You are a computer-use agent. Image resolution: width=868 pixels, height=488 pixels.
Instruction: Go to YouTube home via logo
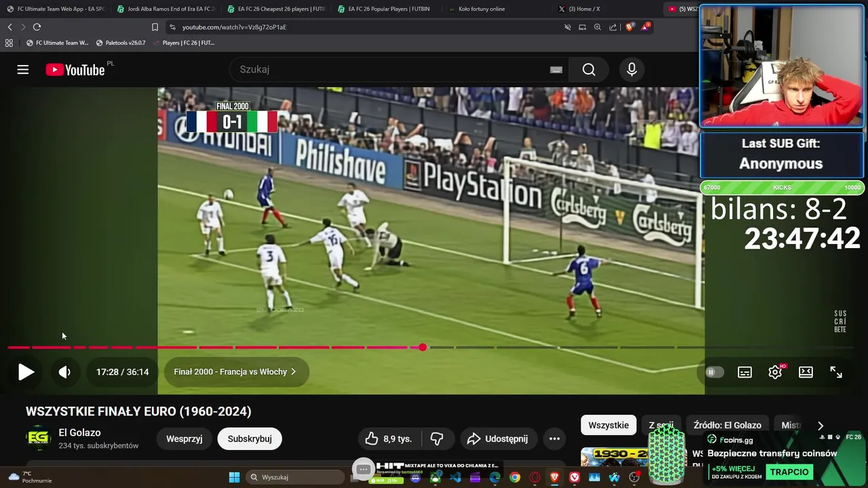click(75, 70)
